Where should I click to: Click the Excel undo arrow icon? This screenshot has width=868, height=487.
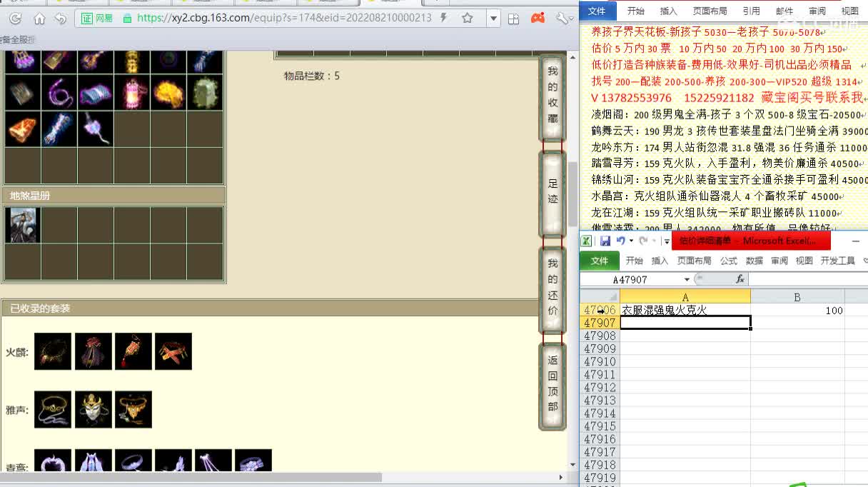click(x=620, y=241)
